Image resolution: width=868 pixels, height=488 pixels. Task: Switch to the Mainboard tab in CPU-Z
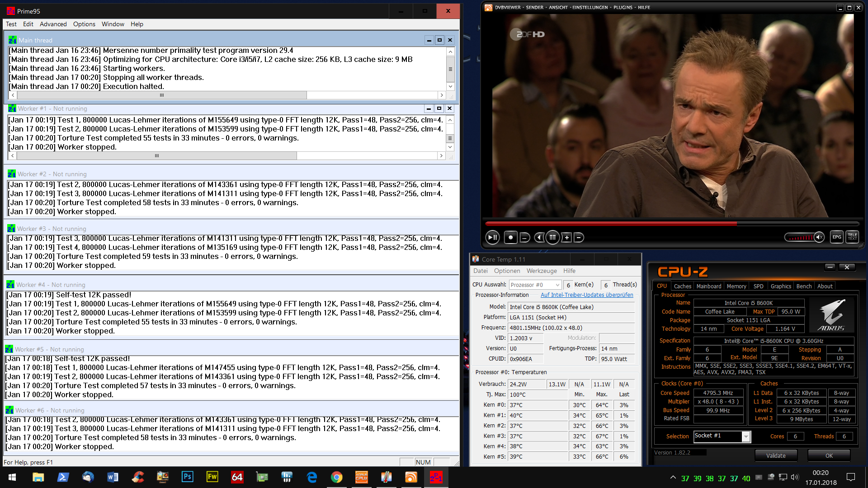[708, 286]
